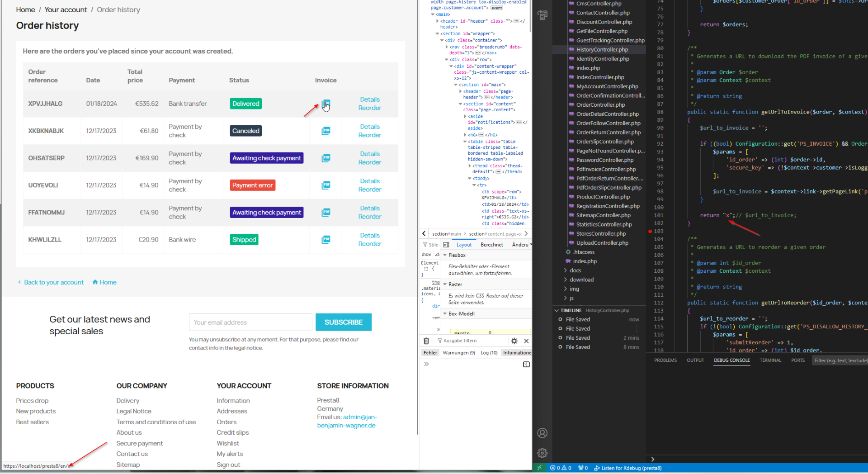Viewport: 868px width, 474px height.
Task: Open PdfInvoiceController.php in explorer
Action: click(606, 169)
